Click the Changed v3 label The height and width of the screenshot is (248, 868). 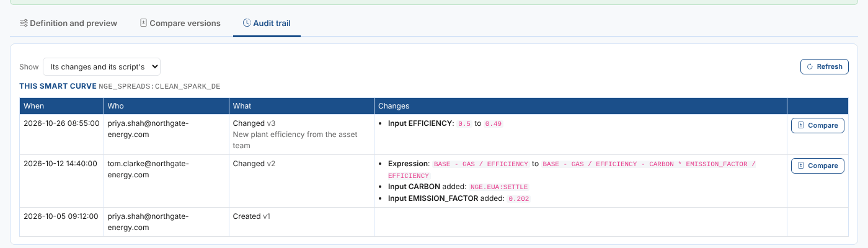tap(254, 124)
